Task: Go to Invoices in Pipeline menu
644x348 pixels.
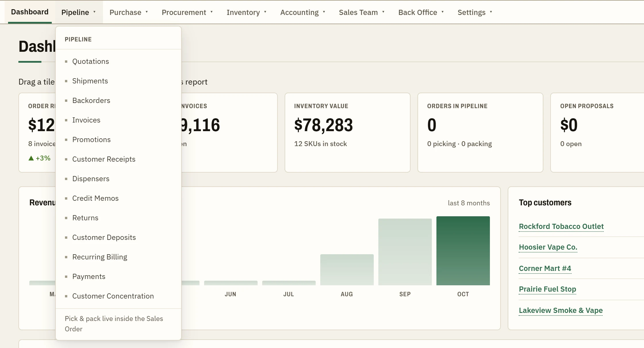Action: (x=118, y=120)
